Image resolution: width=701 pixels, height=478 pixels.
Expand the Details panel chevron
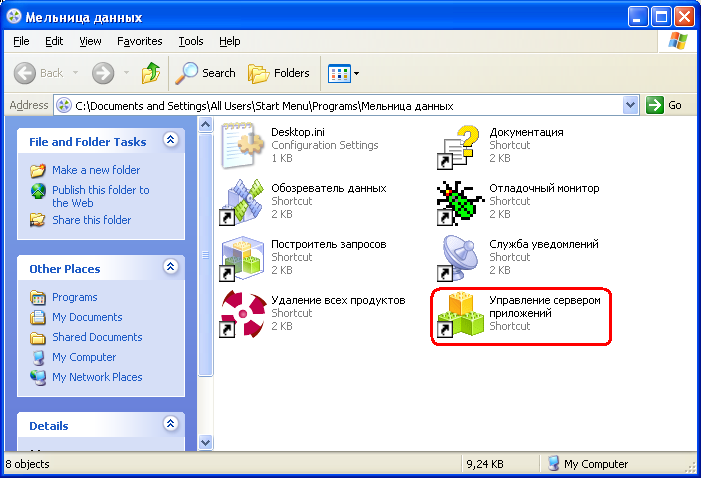tap(170, 425)
